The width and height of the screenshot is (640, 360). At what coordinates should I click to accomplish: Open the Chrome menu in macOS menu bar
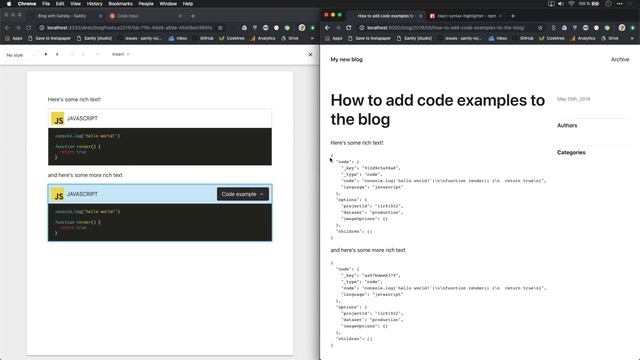[27, 4]
